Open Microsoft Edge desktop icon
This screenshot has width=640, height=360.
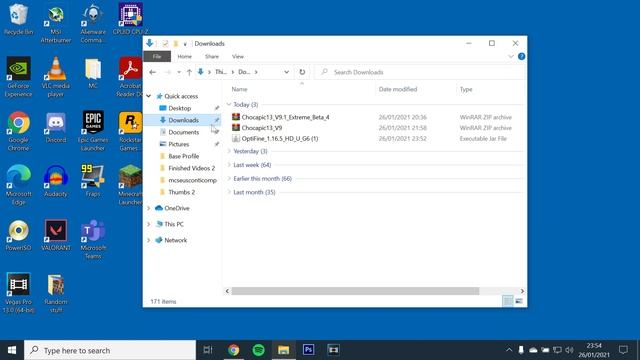coord(18,185)
